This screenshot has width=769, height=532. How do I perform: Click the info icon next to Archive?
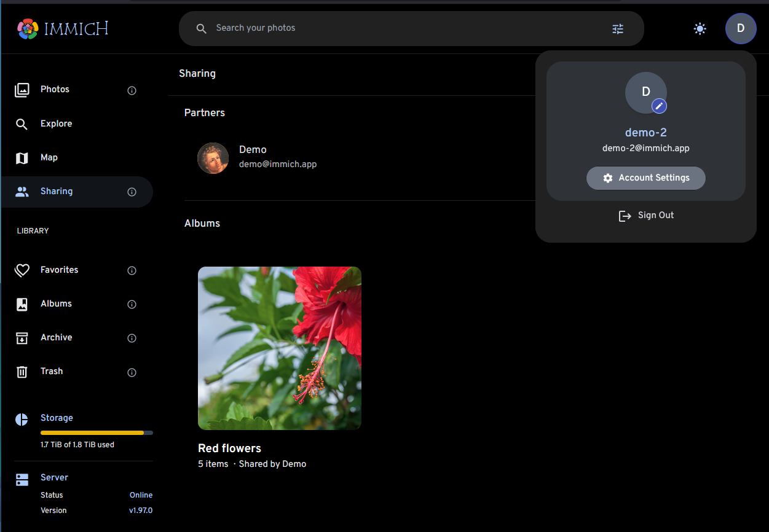(132, 338)
